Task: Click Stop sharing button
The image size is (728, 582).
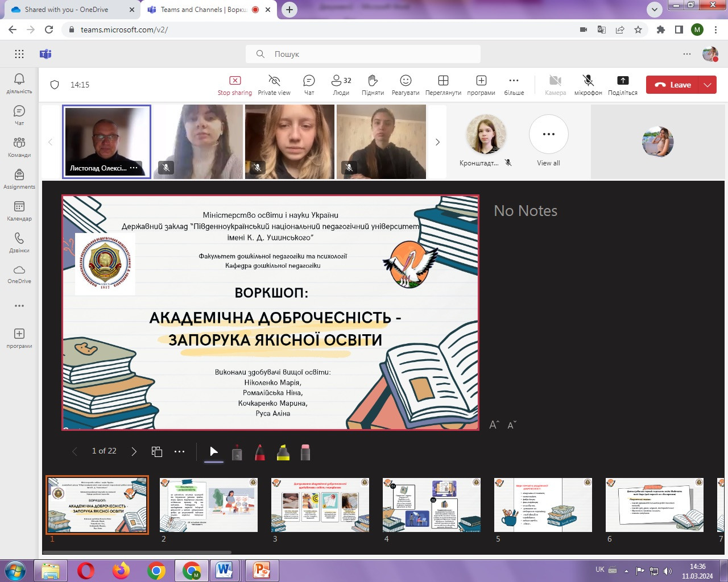Action: click(x=235, y=84)
